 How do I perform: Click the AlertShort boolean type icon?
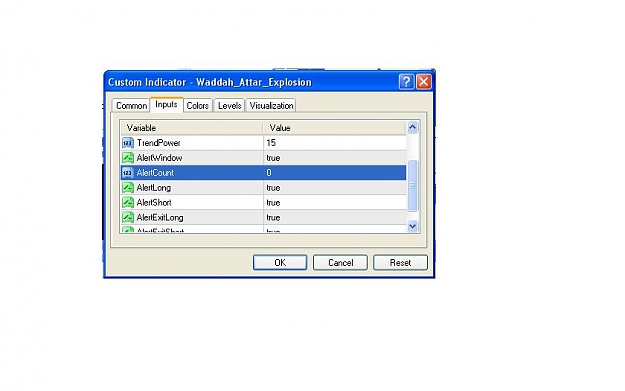[128, 202]
